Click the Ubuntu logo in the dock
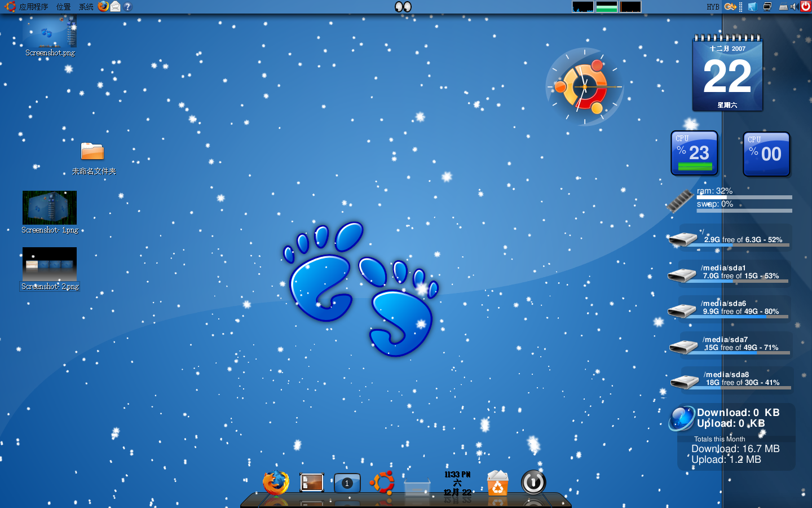 (382, 483)
